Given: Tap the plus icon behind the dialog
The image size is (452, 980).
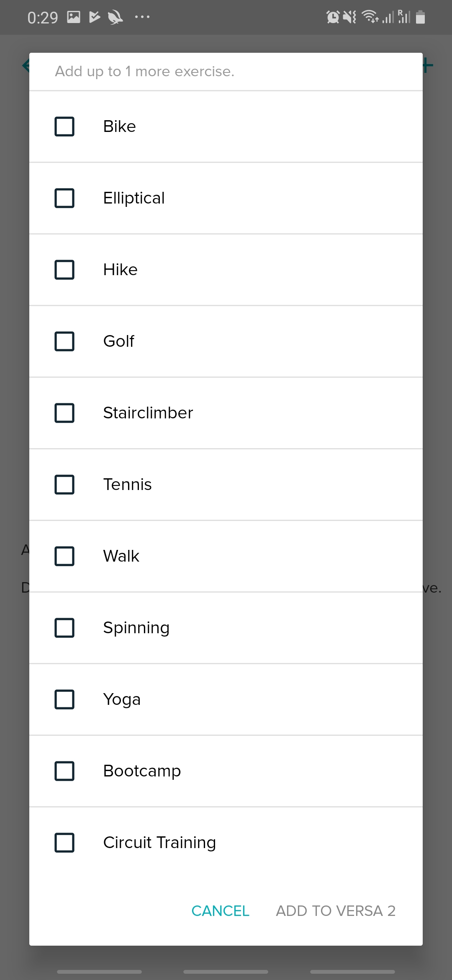Looking at the screenshot, I should pos(428,65).
